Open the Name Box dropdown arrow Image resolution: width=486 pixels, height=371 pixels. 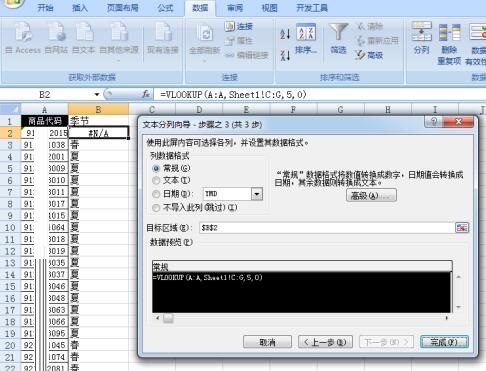point(97,95)
